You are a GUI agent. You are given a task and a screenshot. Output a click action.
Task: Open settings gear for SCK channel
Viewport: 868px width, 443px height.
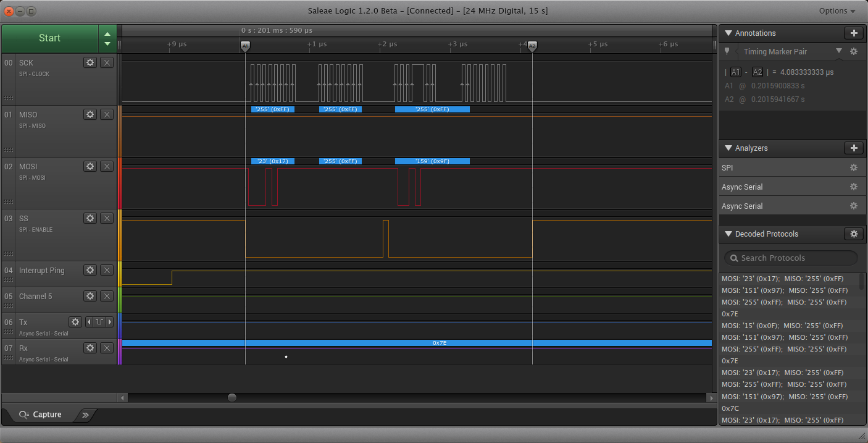click(x=90, y=62)
